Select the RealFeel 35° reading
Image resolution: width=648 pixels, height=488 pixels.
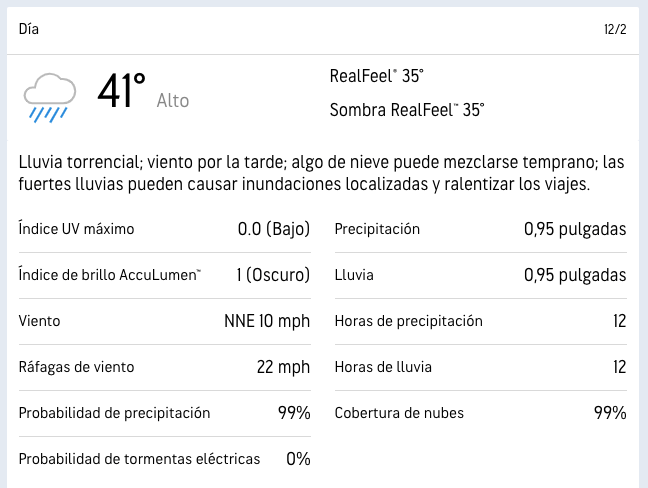pos(377,76)
